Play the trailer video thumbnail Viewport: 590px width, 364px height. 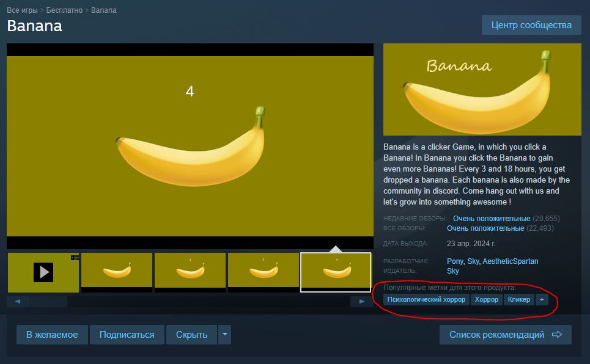pos(43,272)
